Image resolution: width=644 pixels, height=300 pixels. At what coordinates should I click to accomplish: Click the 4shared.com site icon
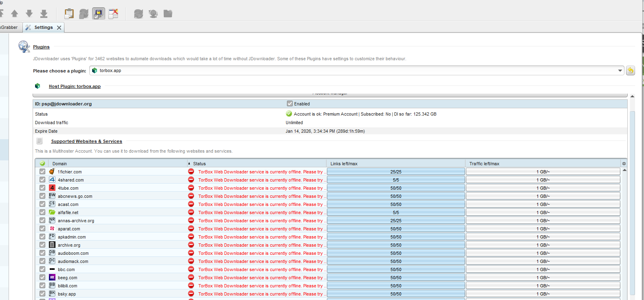click(x=52, y=180)
